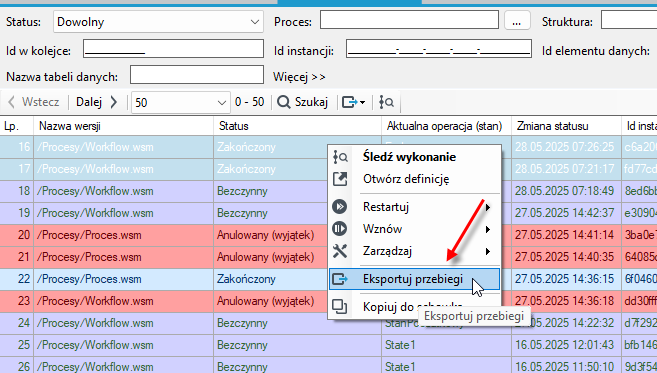Click the Eksportuj przebiegi export icon in menu
The height and width of the screenshot is (373, 657).
click(340, 279)
